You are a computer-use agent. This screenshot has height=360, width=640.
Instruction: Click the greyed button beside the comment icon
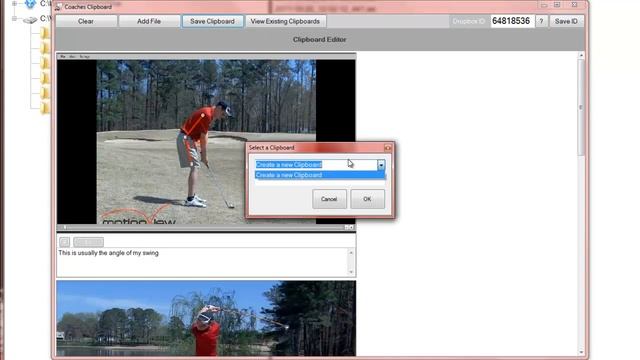(89, 242)
